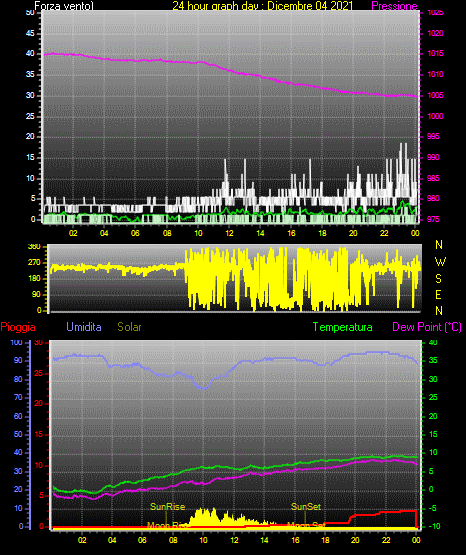Click the magenta 'Pressione' legend label
466x555 pixels.
[x=394, y=6]
